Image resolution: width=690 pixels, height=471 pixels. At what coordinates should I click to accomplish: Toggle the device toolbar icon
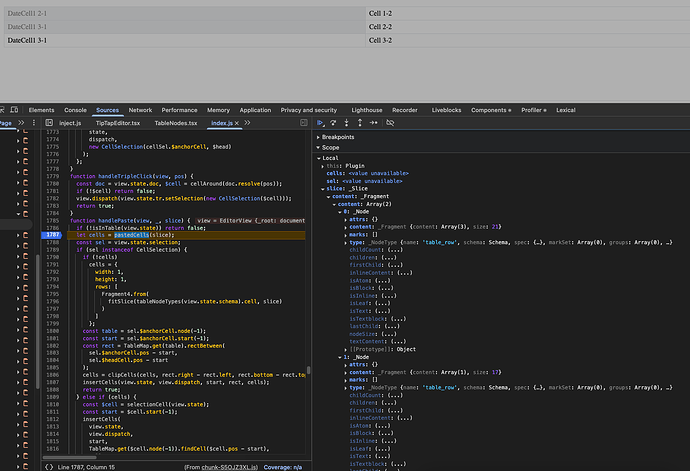tap(15, 110)
